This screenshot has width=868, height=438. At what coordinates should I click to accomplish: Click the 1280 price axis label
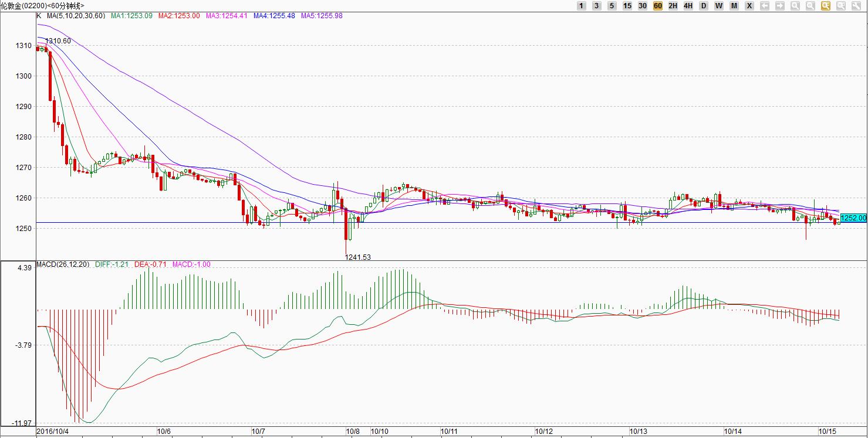pyautogui.click(x=24, y=137)
